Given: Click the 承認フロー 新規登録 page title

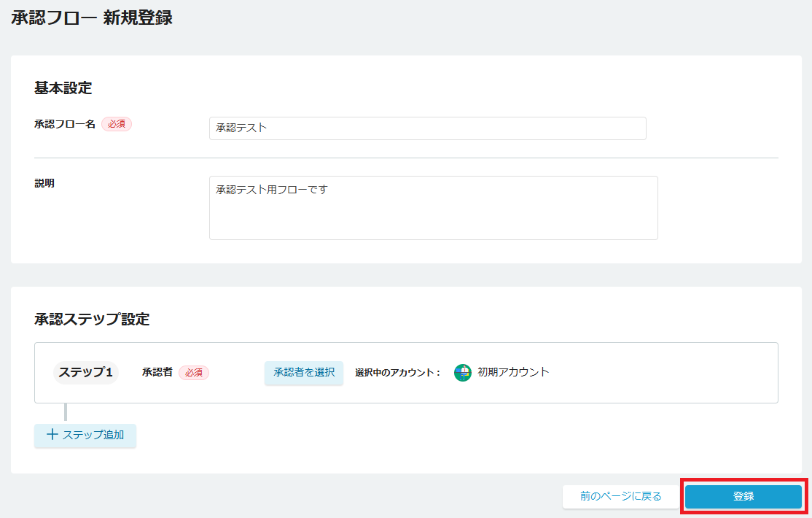Looking at the screenshot, I should click(92, 18).
